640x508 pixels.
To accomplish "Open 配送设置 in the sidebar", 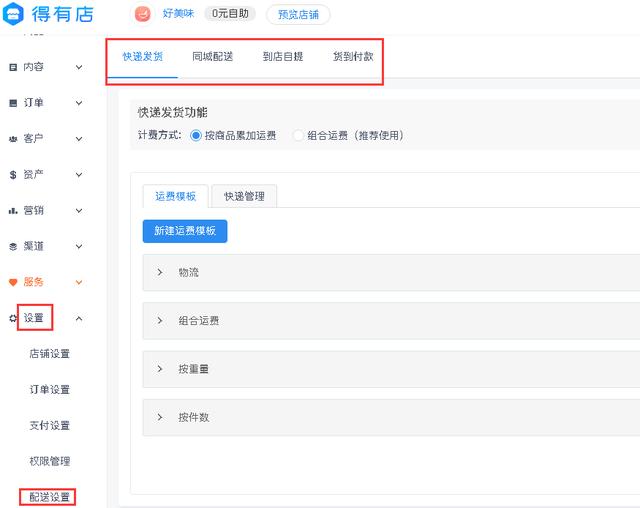I will 50,497.
